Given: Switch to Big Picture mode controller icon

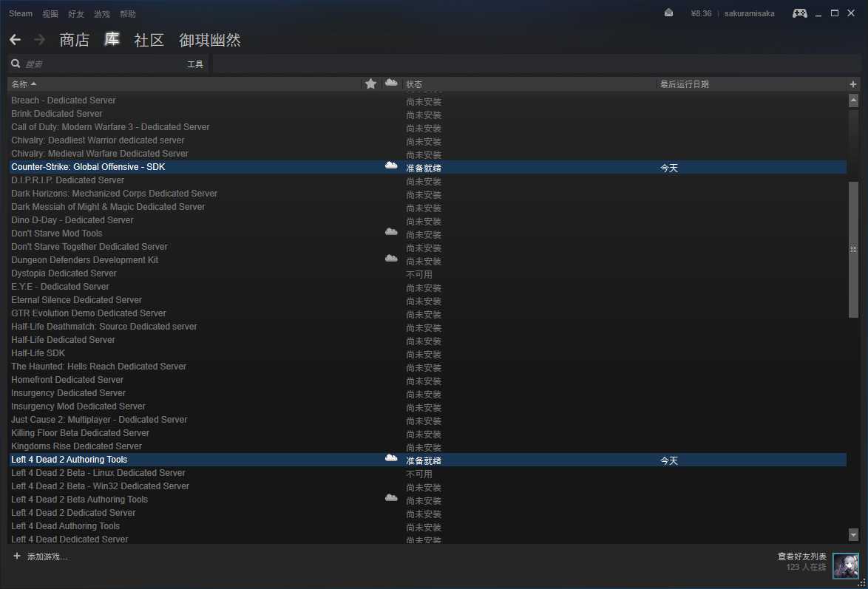Looking at the screenshot, I should click(799, 13).
